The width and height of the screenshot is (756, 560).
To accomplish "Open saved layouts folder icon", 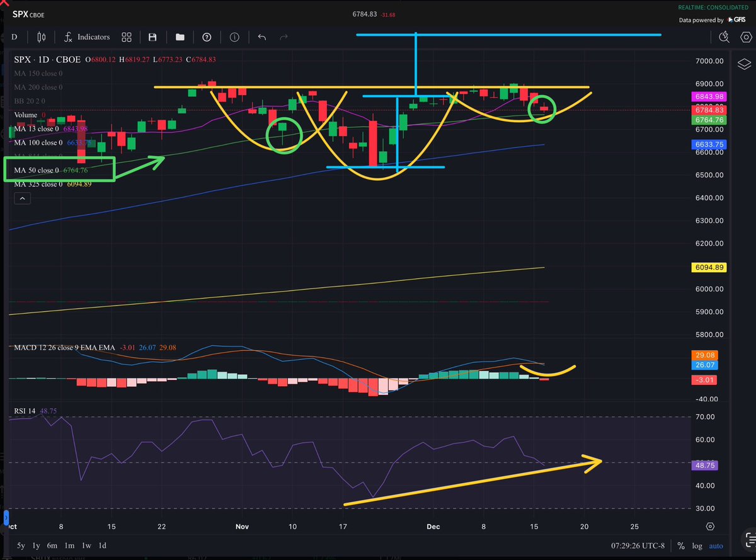I will coord(180,37).
